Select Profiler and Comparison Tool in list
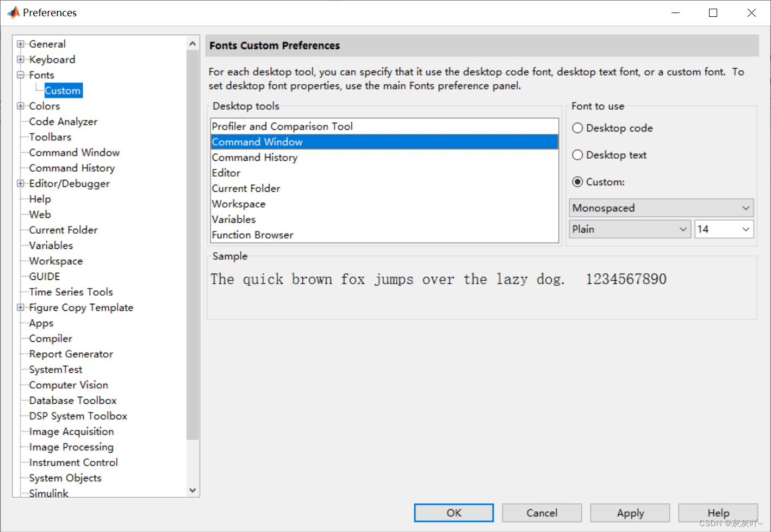Viewport: 771px width, 532px height. (384, 126)
